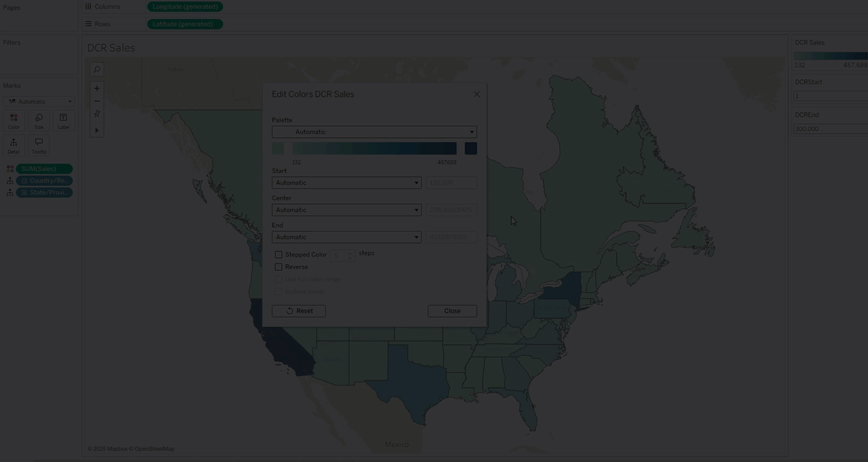Zoom in on the map with plus icon
This screenshot has height=462, width=868.
[x=96, y=88]
